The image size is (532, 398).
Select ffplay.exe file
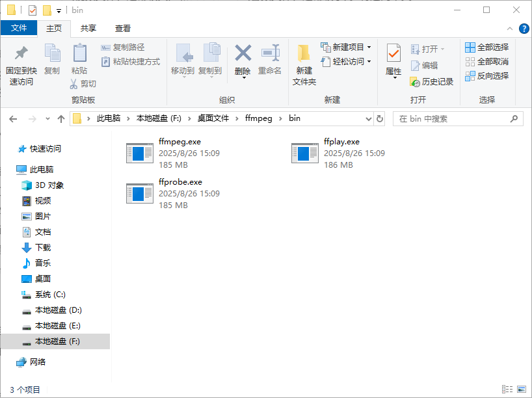(339, 153)
